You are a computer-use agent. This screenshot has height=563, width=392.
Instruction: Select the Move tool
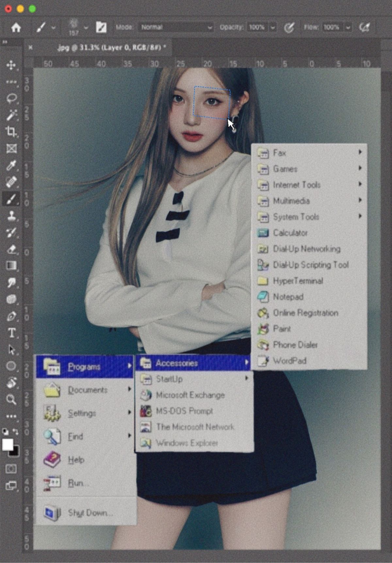[x=11, y=65]
